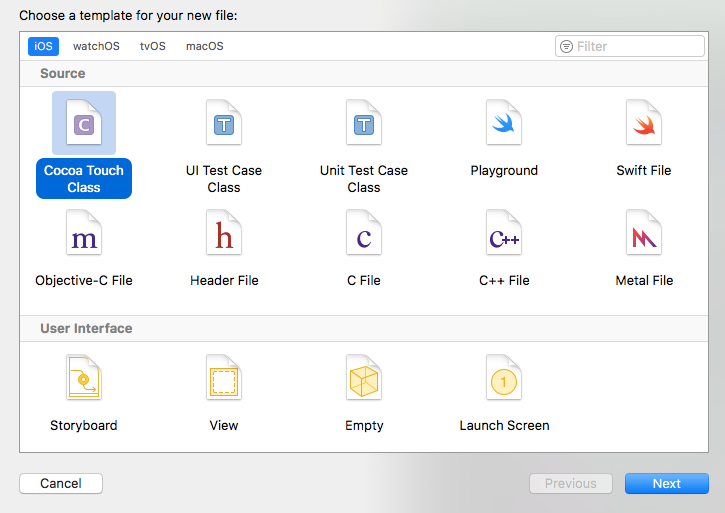Select the Playground template icon
This screenshot has width=725, height=513.
(504, 123)
